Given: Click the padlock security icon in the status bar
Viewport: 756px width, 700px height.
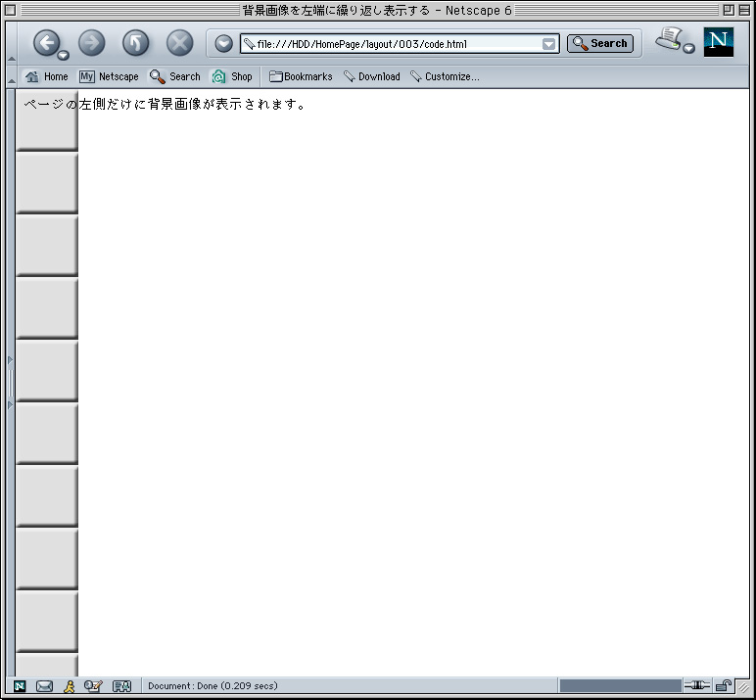Looking at the screenshot, I should [x=724, y=685].
